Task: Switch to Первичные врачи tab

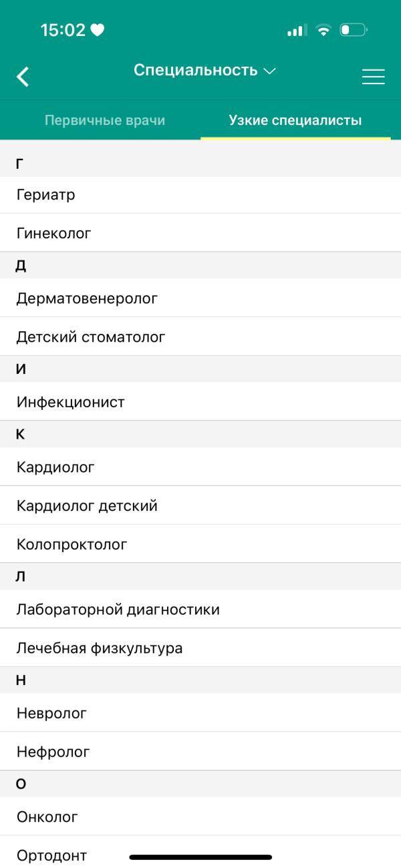Action: [x=104, y=121]
